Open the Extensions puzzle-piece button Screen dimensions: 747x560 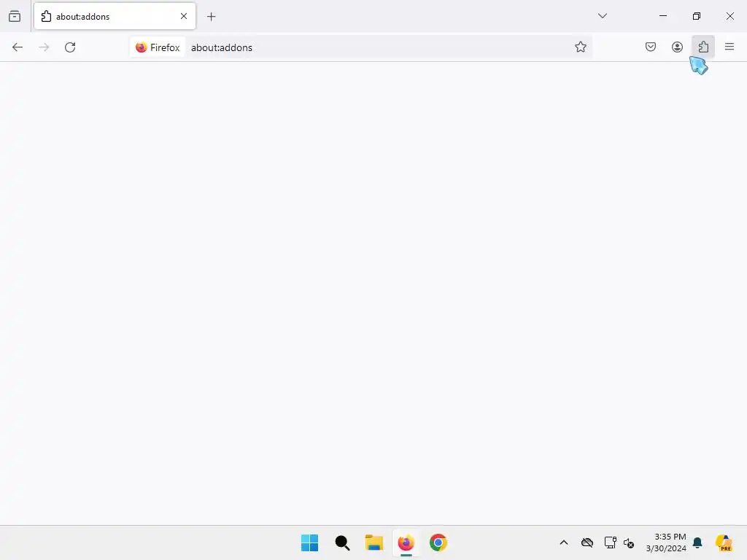tap(703, 47)
